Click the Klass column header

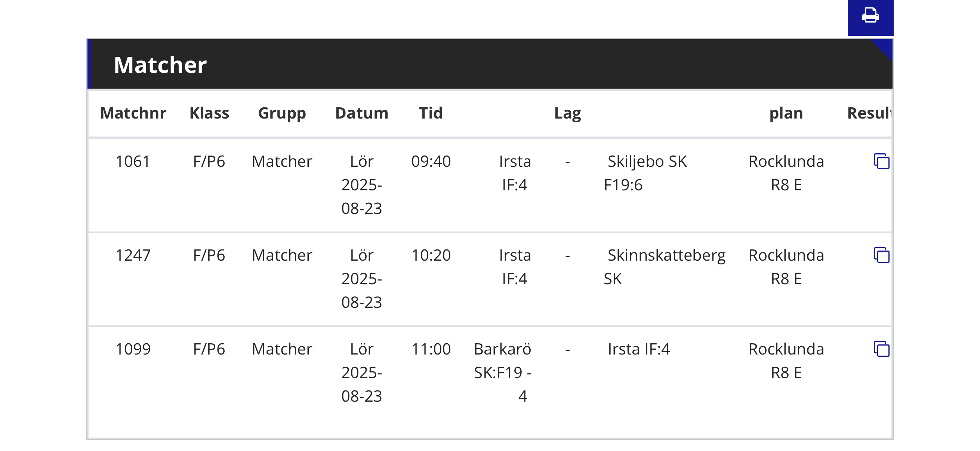tap(209, 113)
